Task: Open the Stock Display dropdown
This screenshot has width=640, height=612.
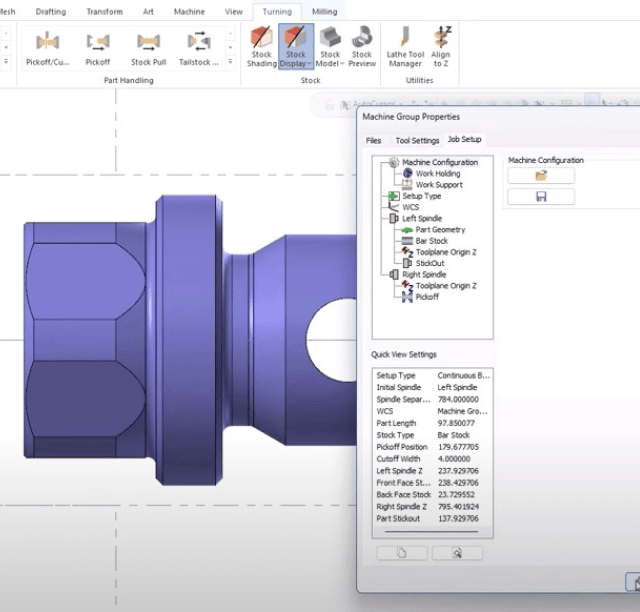Action: pos(295,60)
